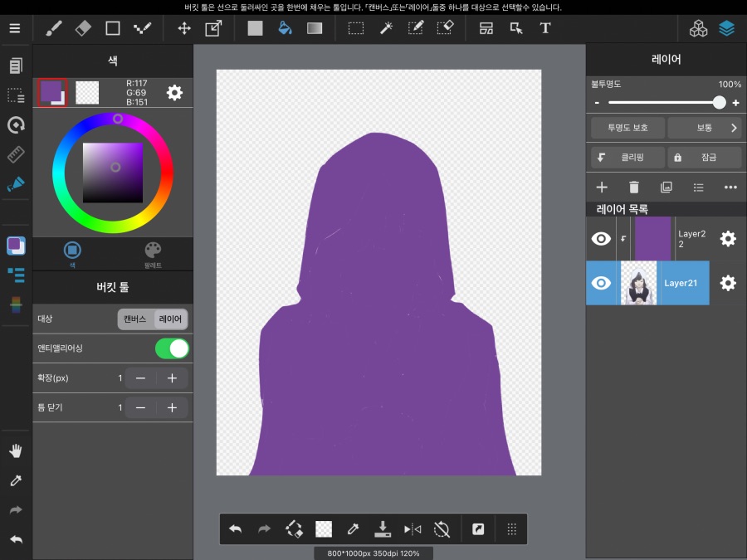This screenshot has height=560, width=747.
Task: Select 캔버스 as the bucket target
Action: 135,319
